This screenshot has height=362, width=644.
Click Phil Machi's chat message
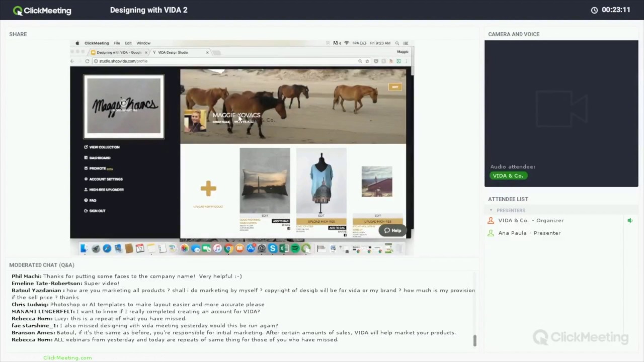[127, 277]
